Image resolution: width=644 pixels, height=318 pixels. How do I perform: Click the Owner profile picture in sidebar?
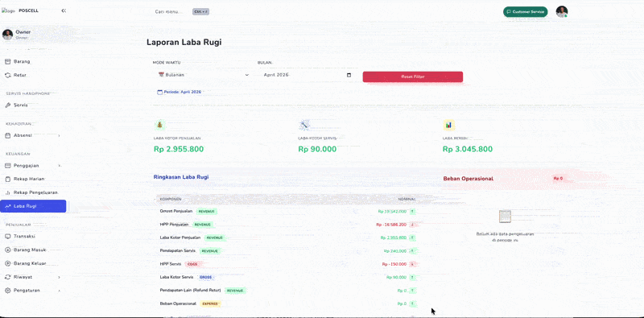point(7,35)
